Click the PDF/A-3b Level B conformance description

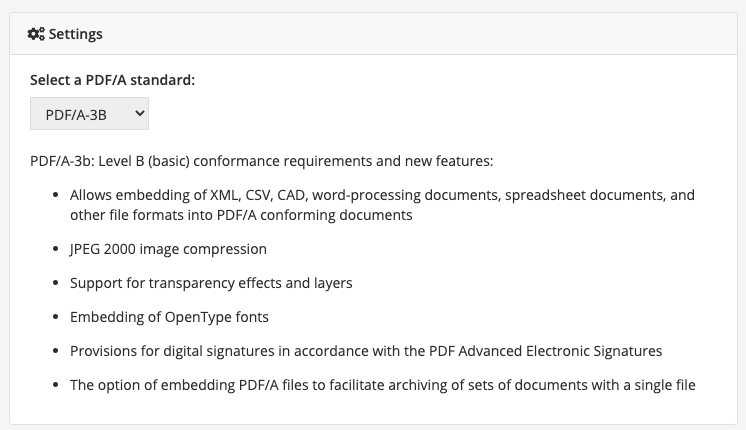(262, 160)
